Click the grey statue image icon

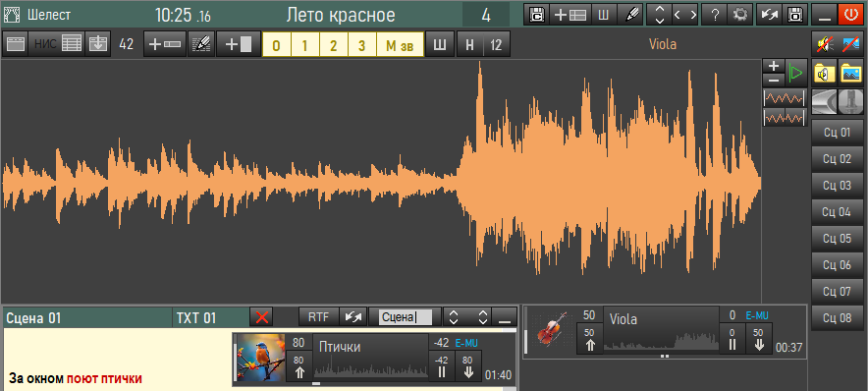pos(851,101)
